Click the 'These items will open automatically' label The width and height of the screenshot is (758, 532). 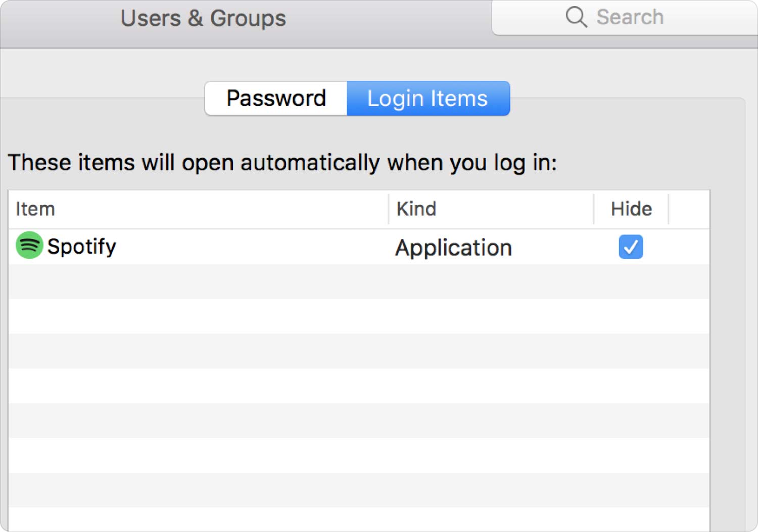click(x=282, y=163)
